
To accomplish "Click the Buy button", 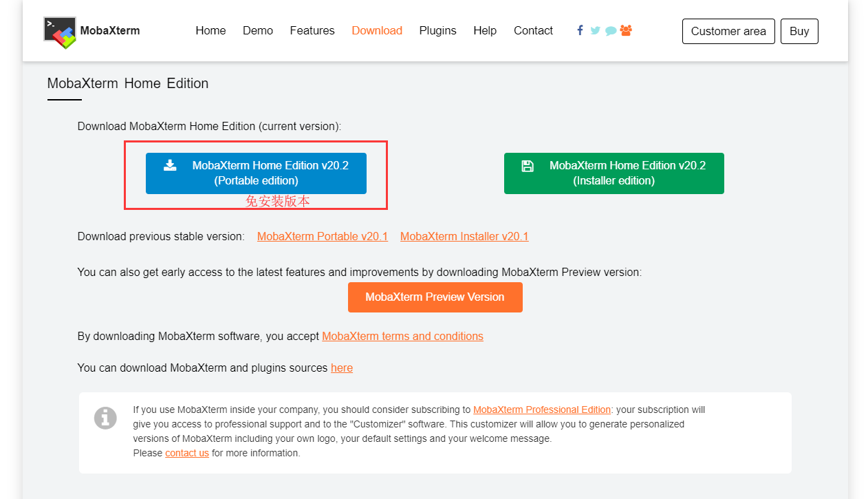I will [x=799, y=31].
